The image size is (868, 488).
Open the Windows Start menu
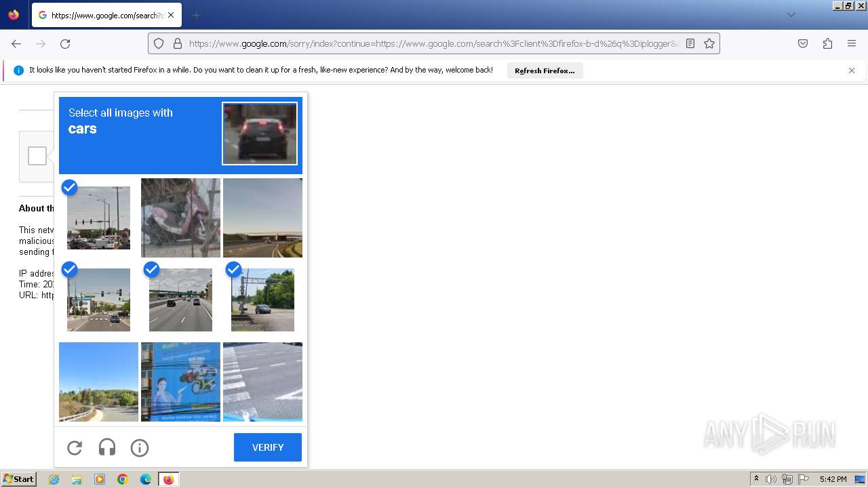18,479
